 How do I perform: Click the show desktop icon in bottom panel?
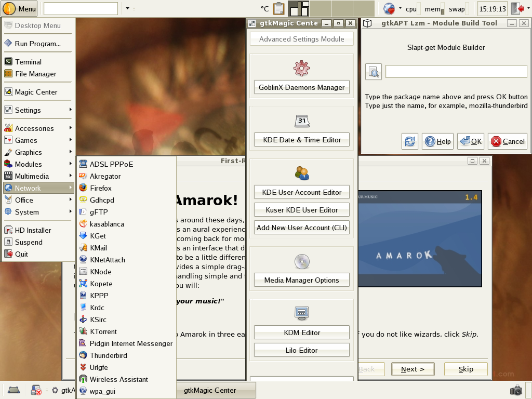click(14, 390)
